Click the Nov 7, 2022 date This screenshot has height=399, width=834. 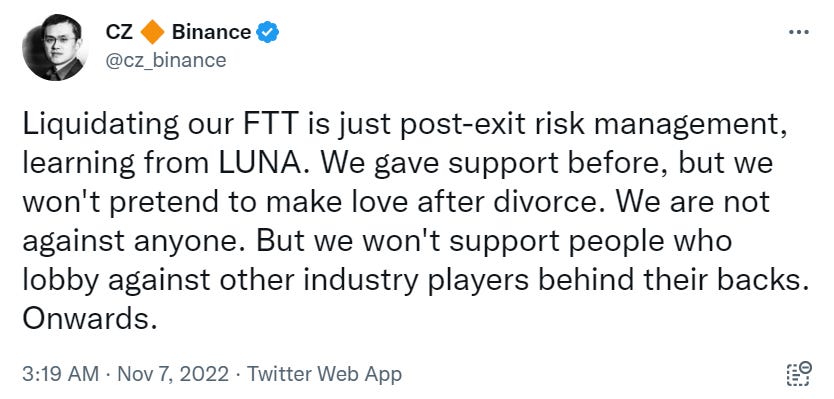[173, 375]
